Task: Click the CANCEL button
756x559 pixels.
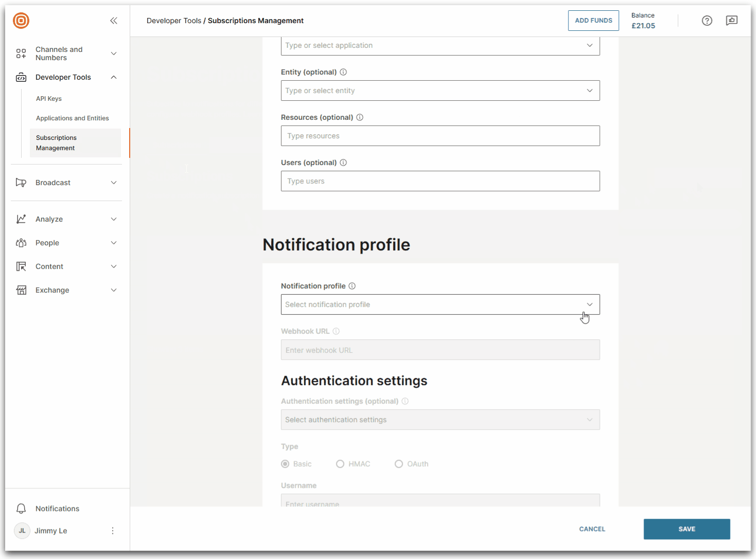Action: pos(592,529)
